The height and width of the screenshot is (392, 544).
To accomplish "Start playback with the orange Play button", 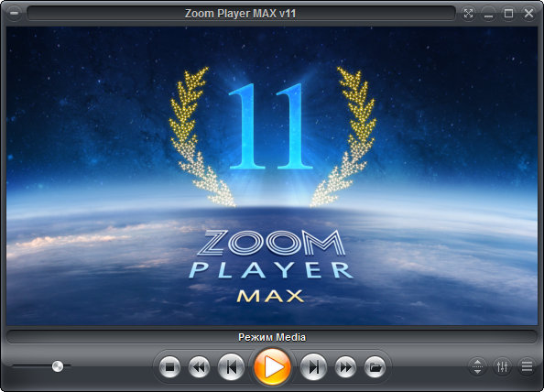I will click(x=272, y=367).
